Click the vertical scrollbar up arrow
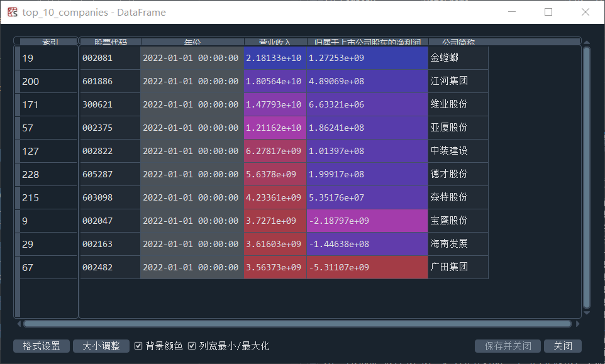The image size is (605, 364). pyautogui.click(x=587, y=42)
